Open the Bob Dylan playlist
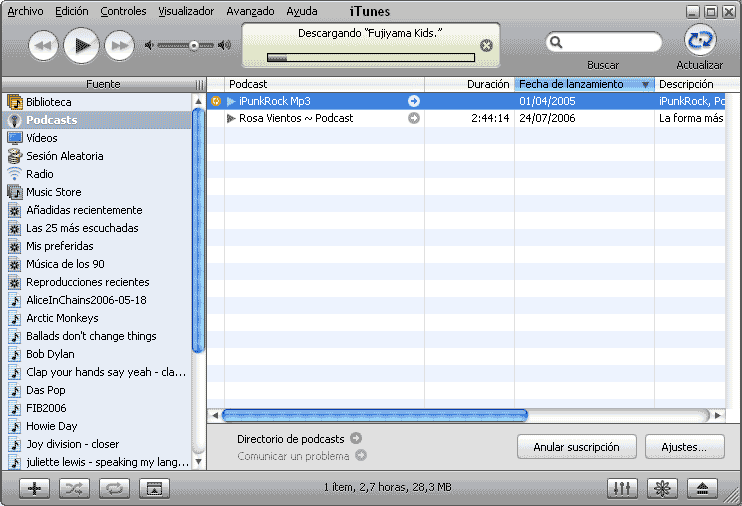The width and height of the screenshot is (742, 506). pos(97,354)
